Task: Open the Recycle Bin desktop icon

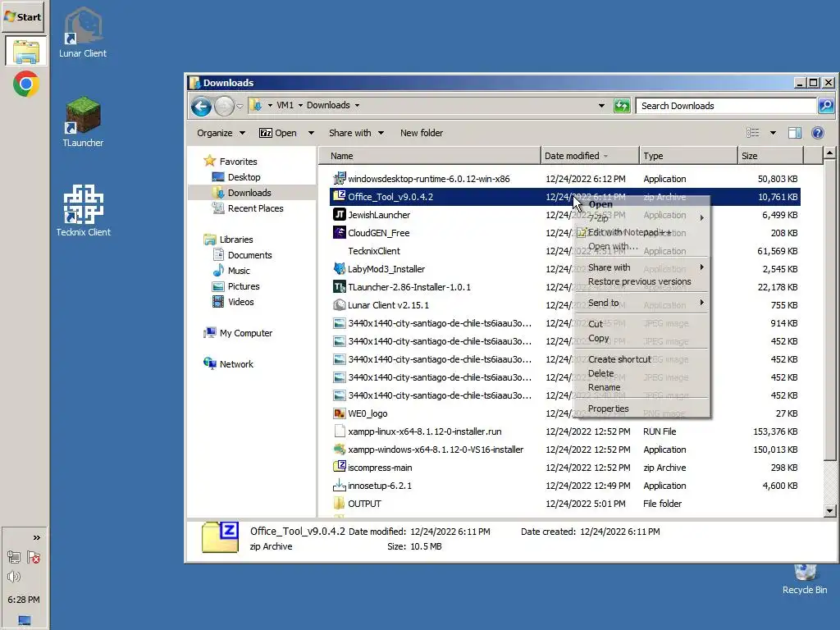Action: (805, 580)
